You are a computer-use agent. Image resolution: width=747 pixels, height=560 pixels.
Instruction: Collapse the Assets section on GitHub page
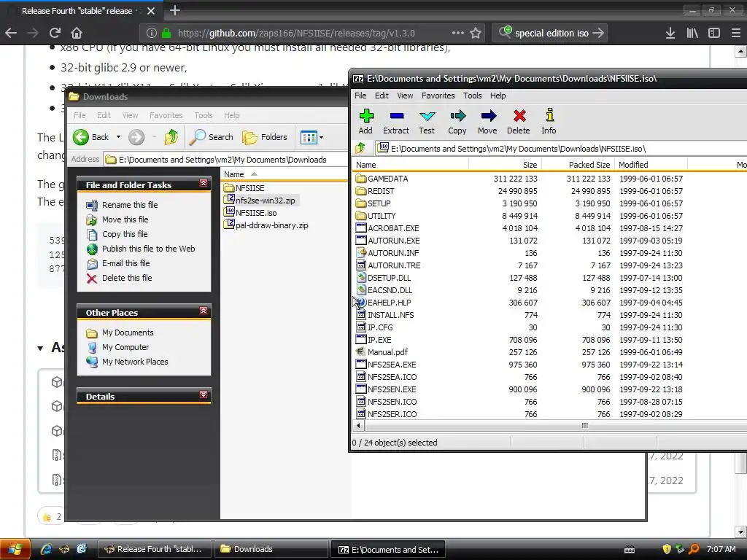[x=41, y=348]
